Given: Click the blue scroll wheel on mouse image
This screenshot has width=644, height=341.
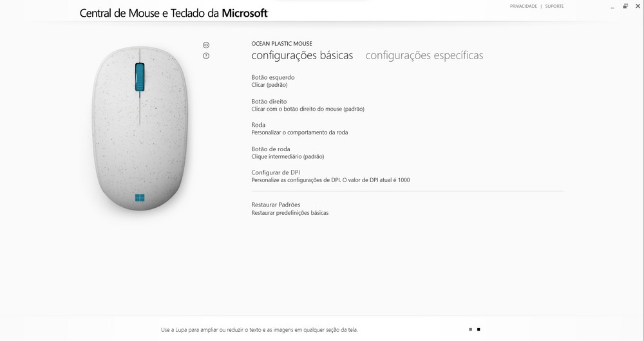Looking at the screenshot, I should (140, 77).
